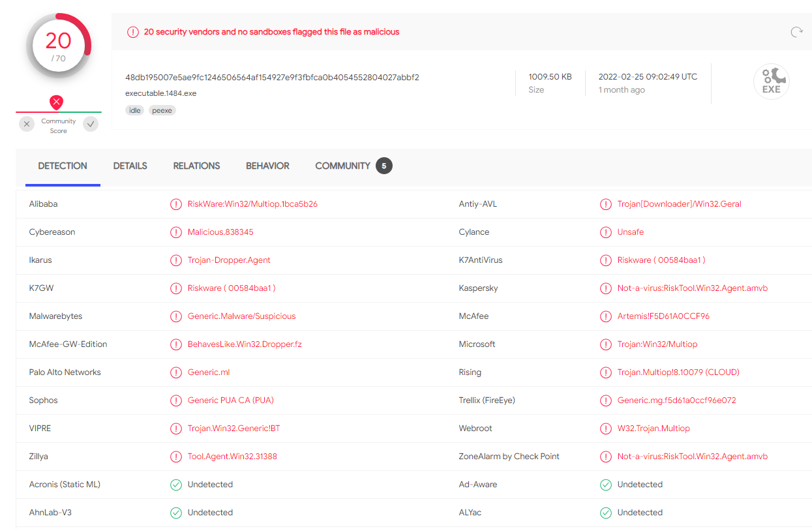
Task: Click Generic PUA CA (PUA) result
Action: [231, 401]
